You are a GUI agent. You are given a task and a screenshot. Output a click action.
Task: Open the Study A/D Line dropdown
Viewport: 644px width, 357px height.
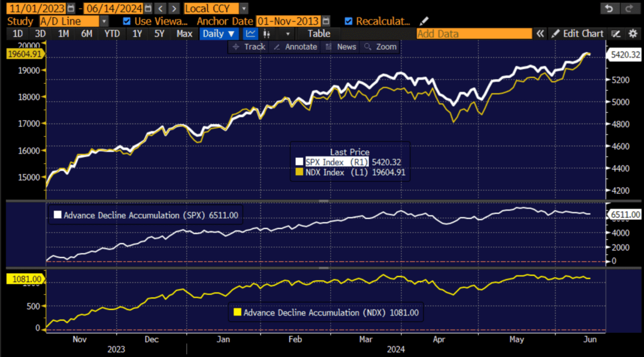tap(104, 21)
